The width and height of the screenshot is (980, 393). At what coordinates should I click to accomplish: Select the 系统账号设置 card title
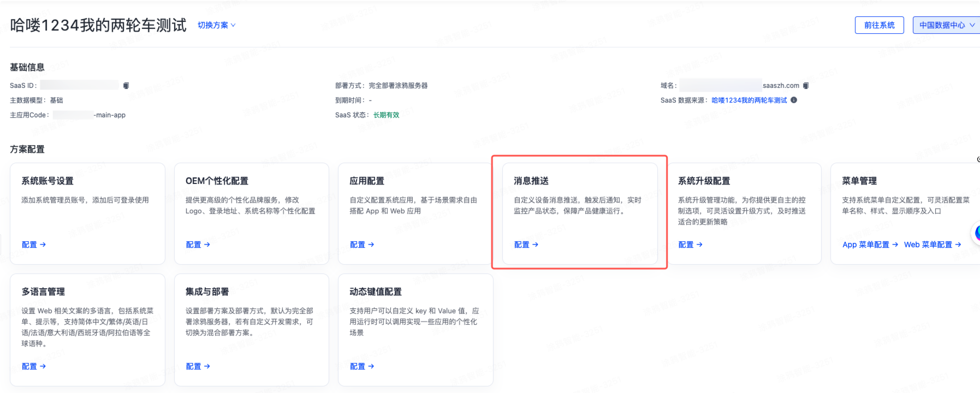47,181
